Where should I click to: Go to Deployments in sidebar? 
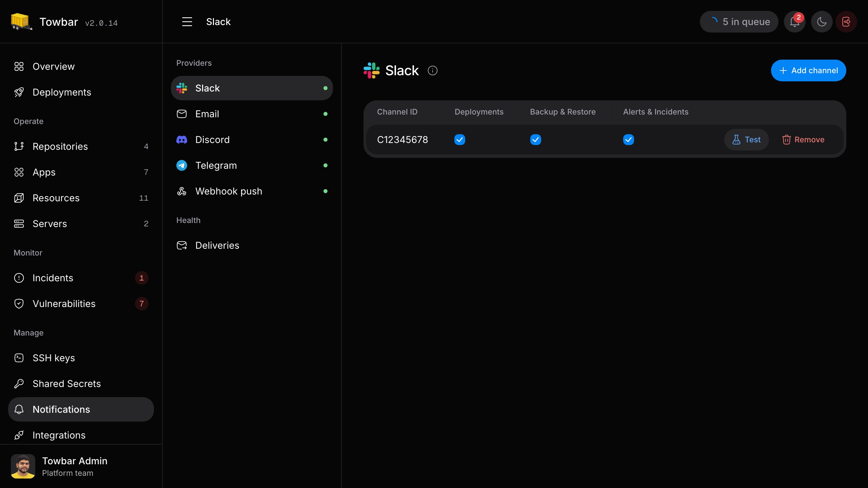coord(81,92)
